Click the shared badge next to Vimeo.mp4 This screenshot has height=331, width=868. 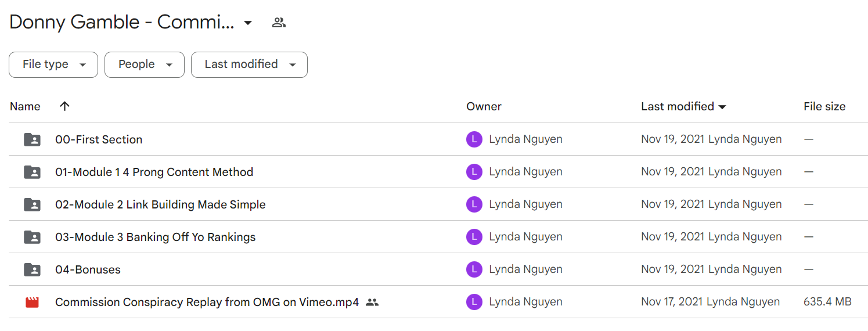pos(372,302)
